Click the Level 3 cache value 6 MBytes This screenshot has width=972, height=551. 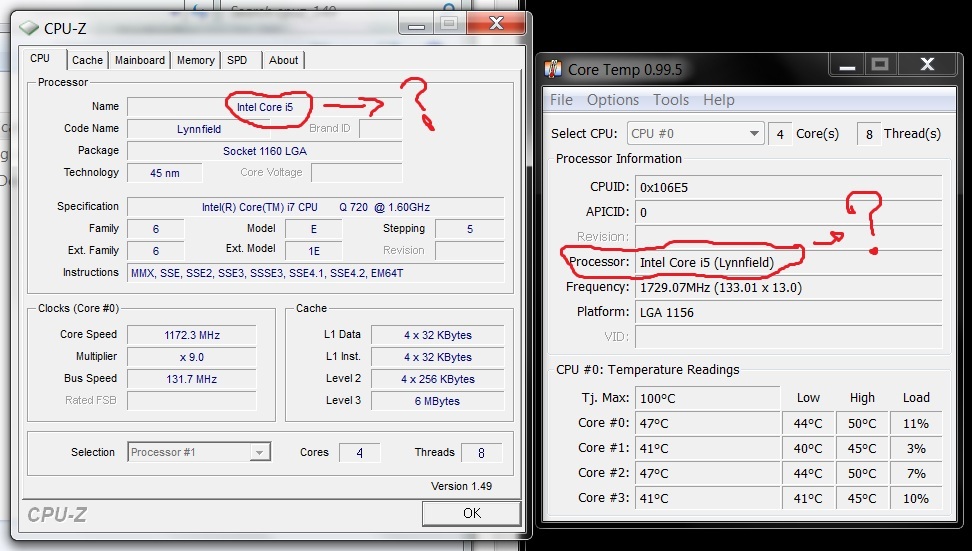pyautogui.click(x=438, y=402)
